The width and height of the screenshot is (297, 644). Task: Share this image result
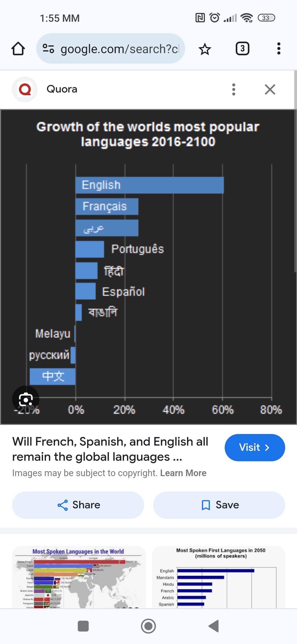78,505
